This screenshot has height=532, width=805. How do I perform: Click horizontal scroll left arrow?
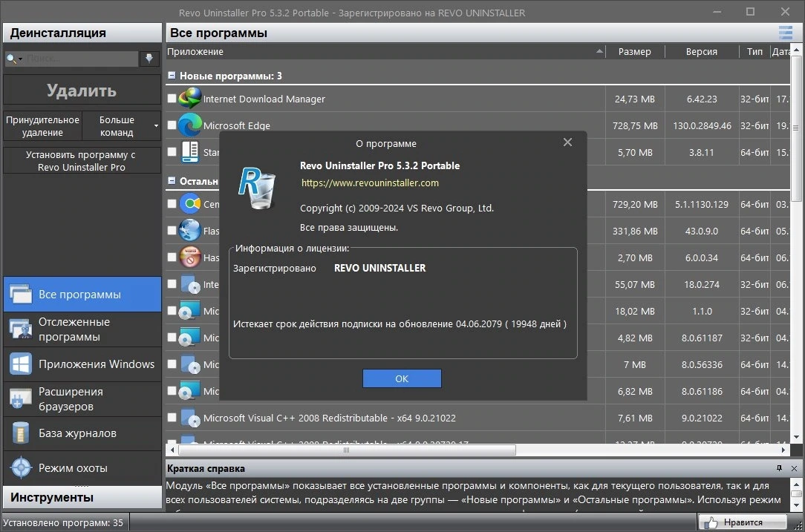(172, 450)
